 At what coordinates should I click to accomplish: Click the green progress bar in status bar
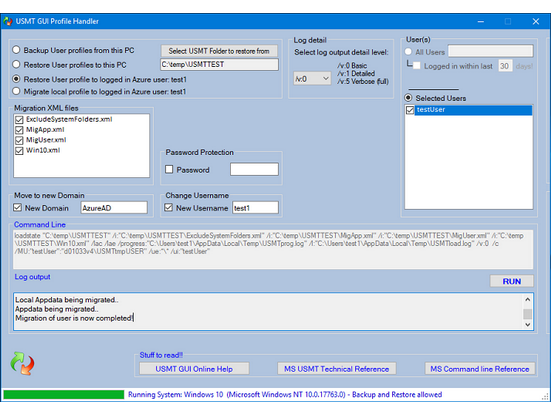click(x=64, y=395)
